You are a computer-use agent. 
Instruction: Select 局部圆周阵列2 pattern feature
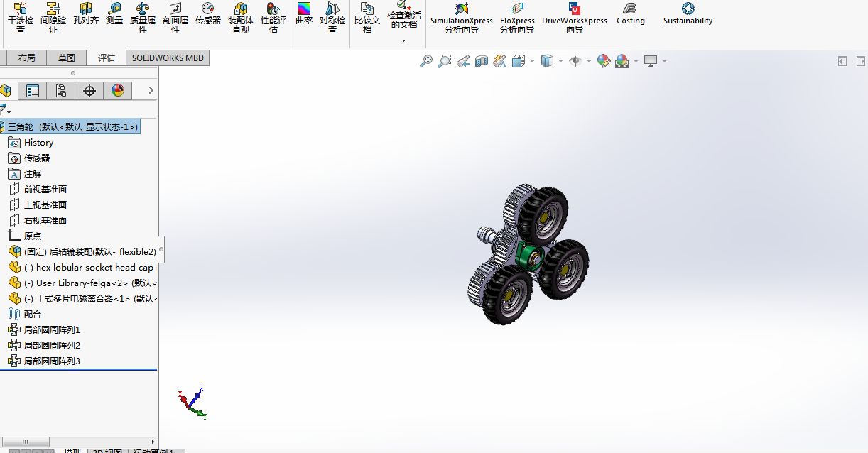[x=44, y=346]
